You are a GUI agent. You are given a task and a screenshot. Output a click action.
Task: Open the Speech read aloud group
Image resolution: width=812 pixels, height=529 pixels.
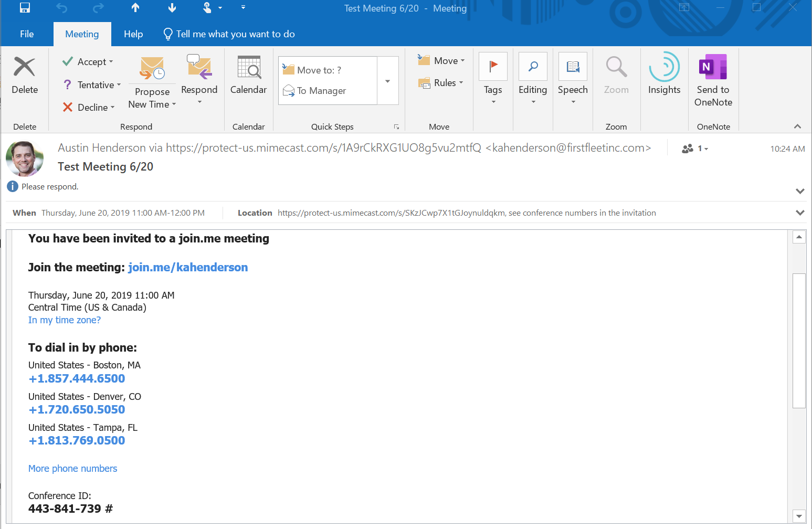click(573, 78)
